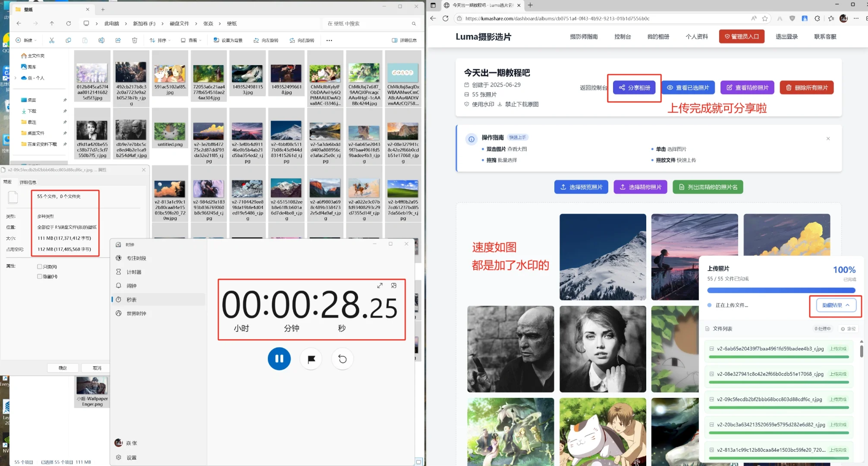Open the Sort (排序) dropdown in Explorer
Viewport: 868px width, 466px height.
click(x=160, y=40)
